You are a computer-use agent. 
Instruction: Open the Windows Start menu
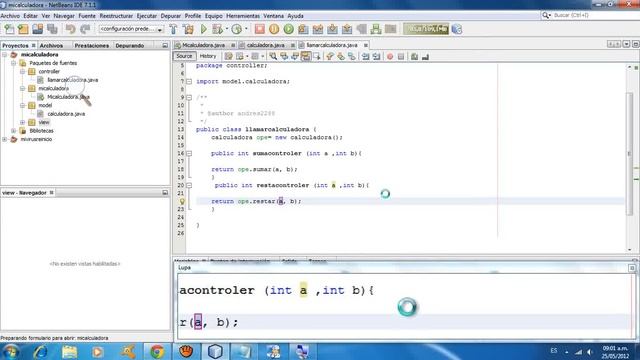10,351
